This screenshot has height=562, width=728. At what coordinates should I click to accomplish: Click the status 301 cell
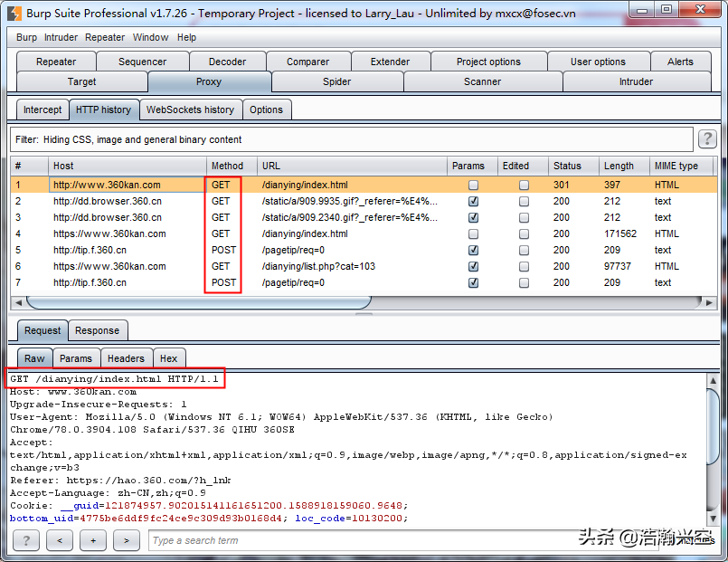pos(562,185)
